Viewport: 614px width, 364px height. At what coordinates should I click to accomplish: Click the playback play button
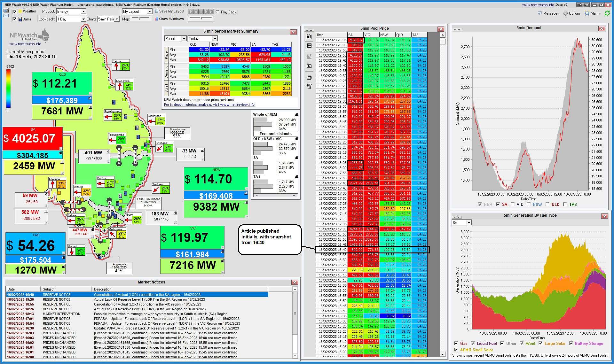coord(191,12)
